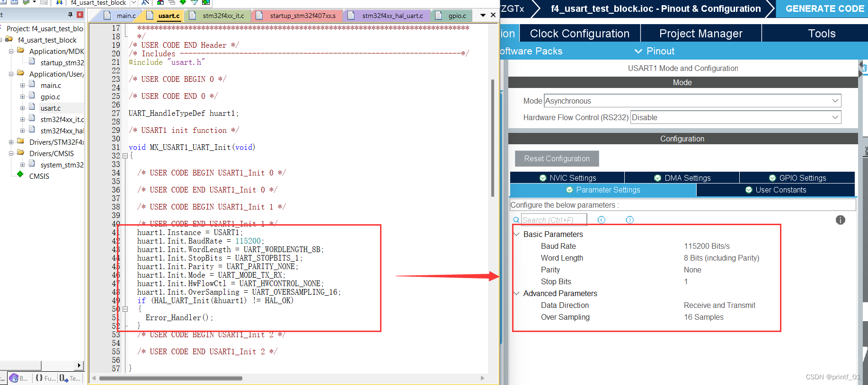Expand the main.c tree node

(22, 86)
